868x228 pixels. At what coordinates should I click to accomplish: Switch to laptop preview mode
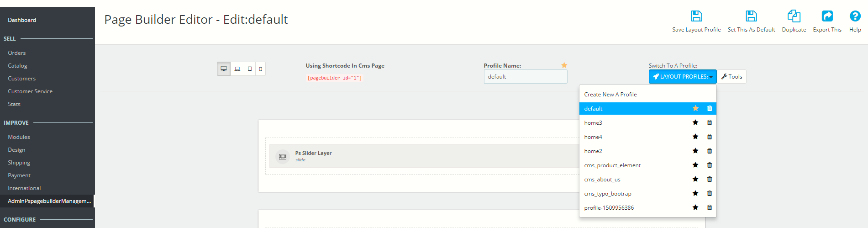[x=237, y=69]
